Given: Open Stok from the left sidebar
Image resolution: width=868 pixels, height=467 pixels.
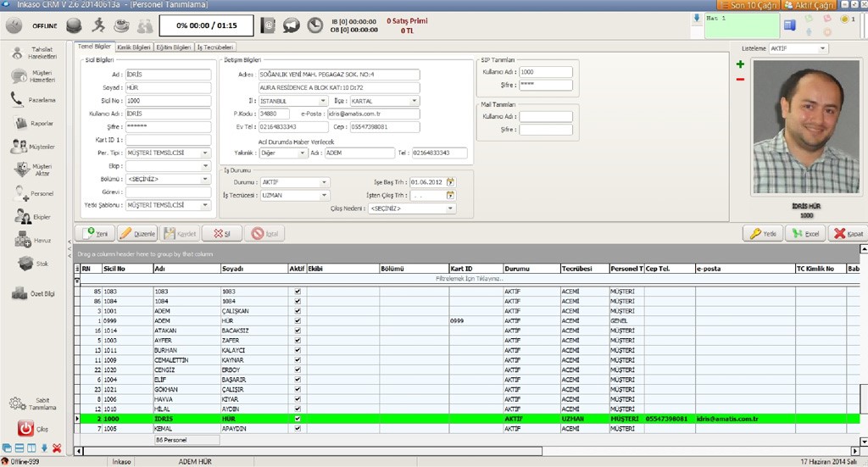Looking at the screenshot, I should click(x=31, y=264).
